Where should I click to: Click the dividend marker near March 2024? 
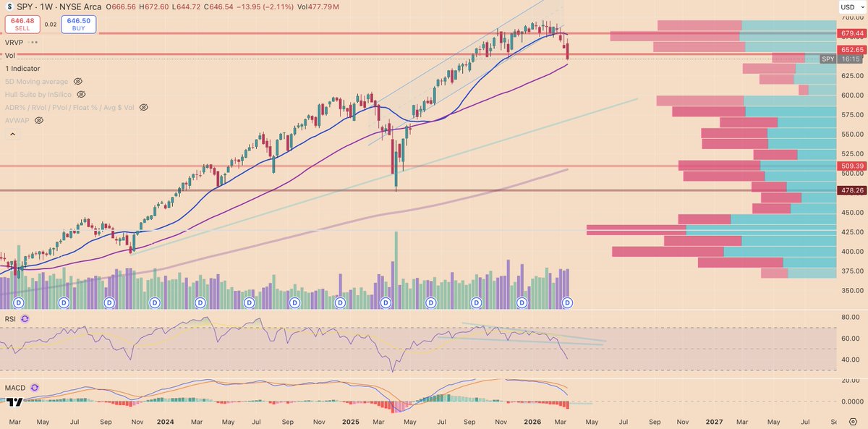tap(200, 302)
